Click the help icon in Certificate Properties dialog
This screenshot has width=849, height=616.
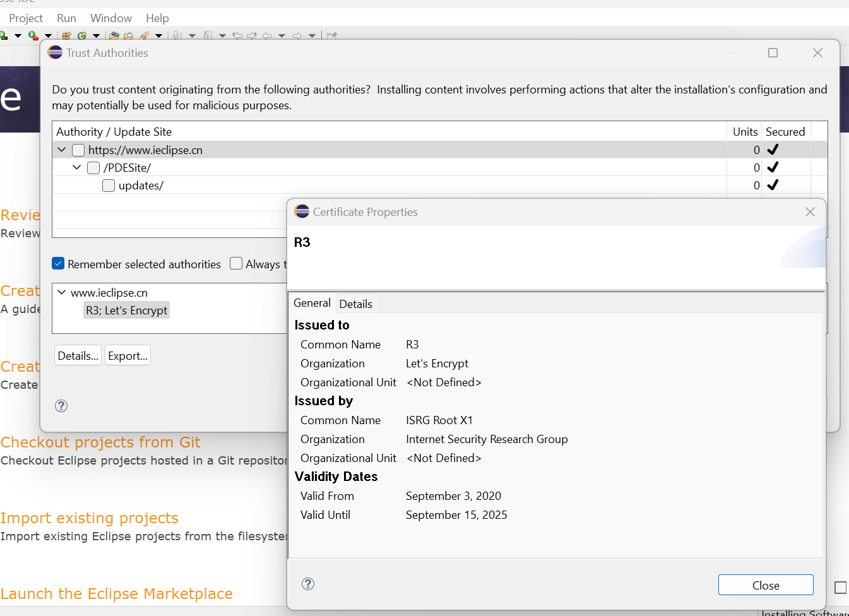[x=308, y=584]
